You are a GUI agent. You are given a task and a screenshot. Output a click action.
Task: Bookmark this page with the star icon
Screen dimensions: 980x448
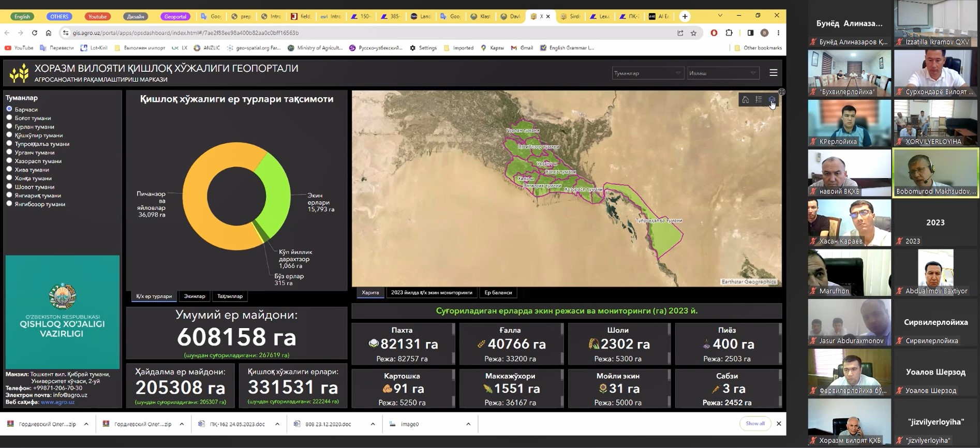[693, 33]
